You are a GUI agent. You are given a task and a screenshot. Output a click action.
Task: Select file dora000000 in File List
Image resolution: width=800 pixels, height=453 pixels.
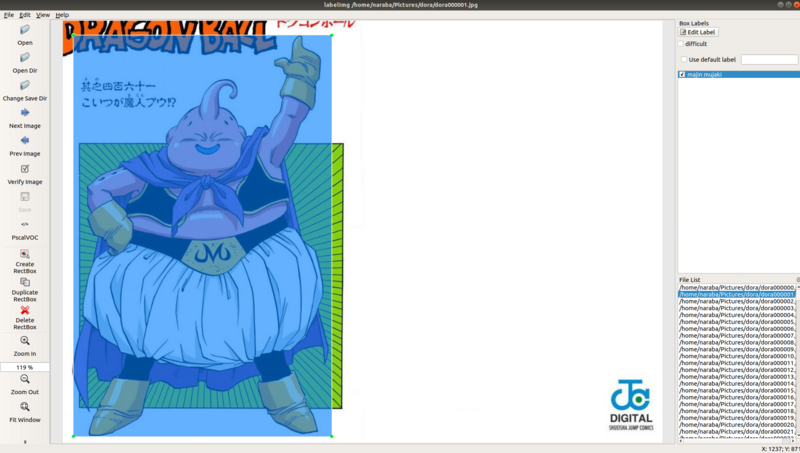point(737,288)
